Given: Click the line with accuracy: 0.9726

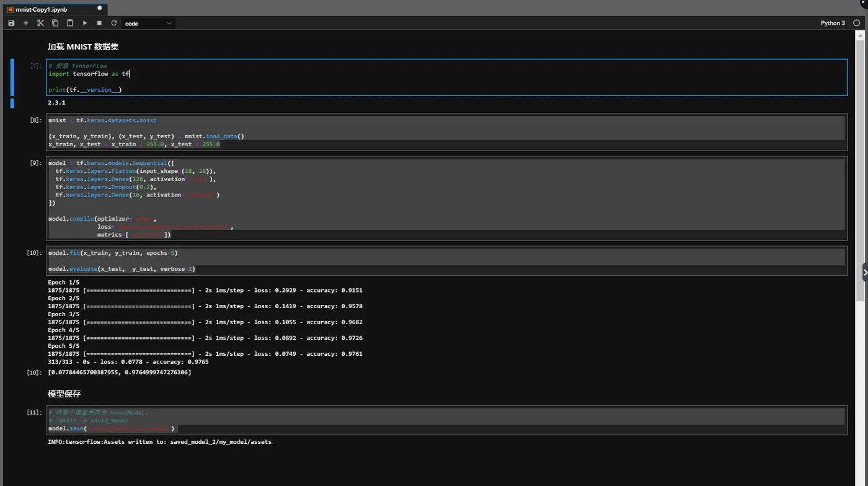Looking at the screenshot, I should tap(205, 338).
